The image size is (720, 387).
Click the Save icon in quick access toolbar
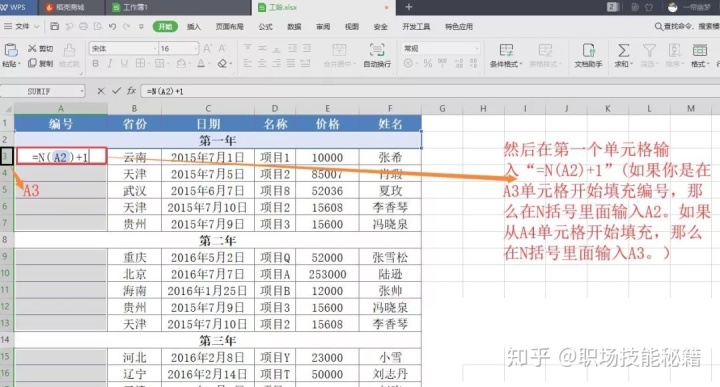point(54,27)
